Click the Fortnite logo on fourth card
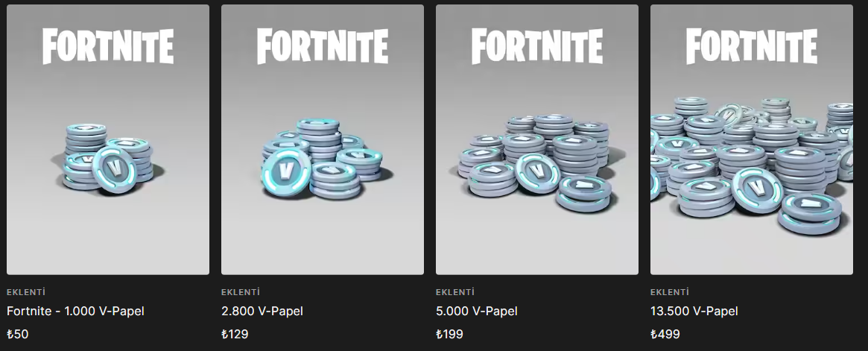This screenshot has height=351, width=868. point(751,46)
